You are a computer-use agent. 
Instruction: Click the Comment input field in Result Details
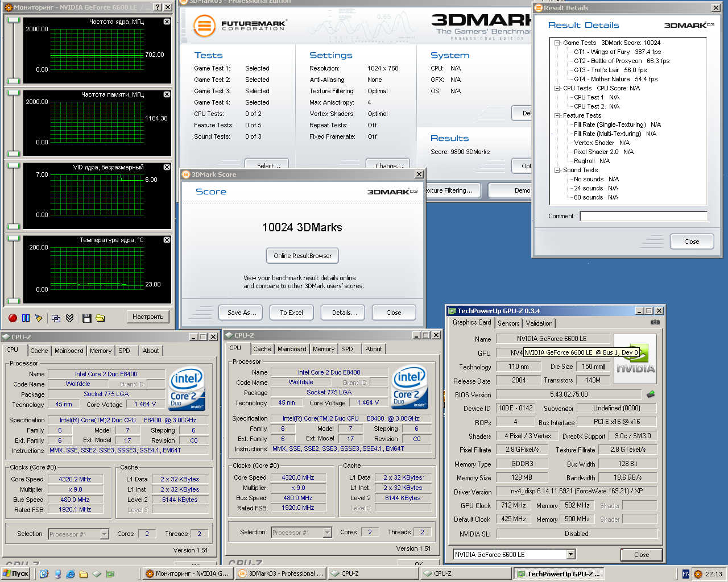click(x=643, y=216)
